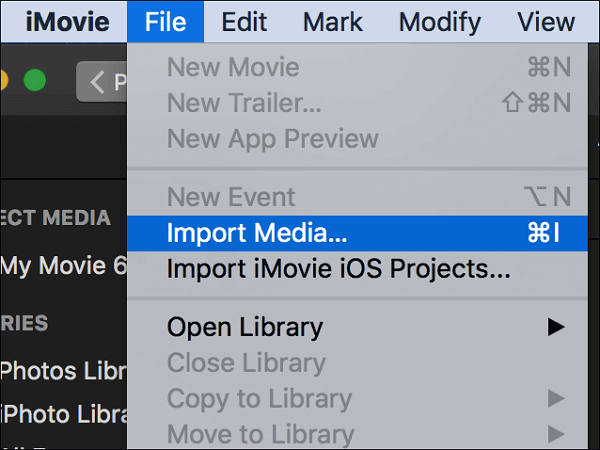Click the New Movie menu item
This screenshot has height=450, width=600.
point(233,68)
